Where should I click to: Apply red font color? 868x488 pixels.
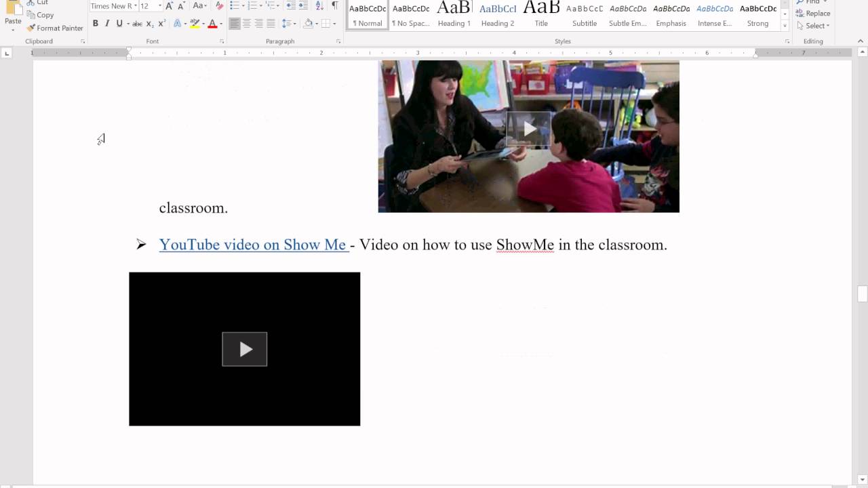(x=212, y=24)
